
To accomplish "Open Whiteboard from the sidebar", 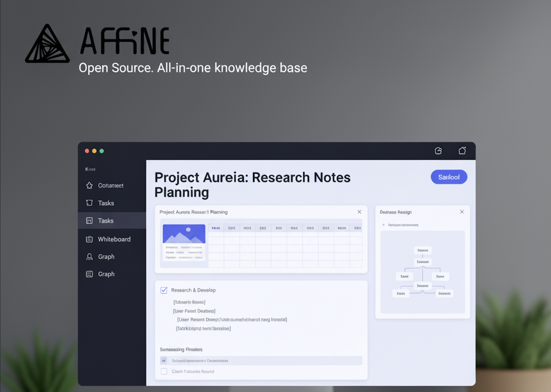I will click(112, 239).
